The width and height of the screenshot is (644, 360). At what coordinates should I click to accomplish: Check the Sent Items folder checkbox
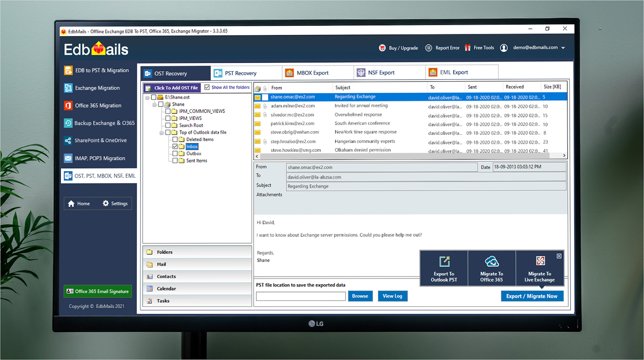175,161
